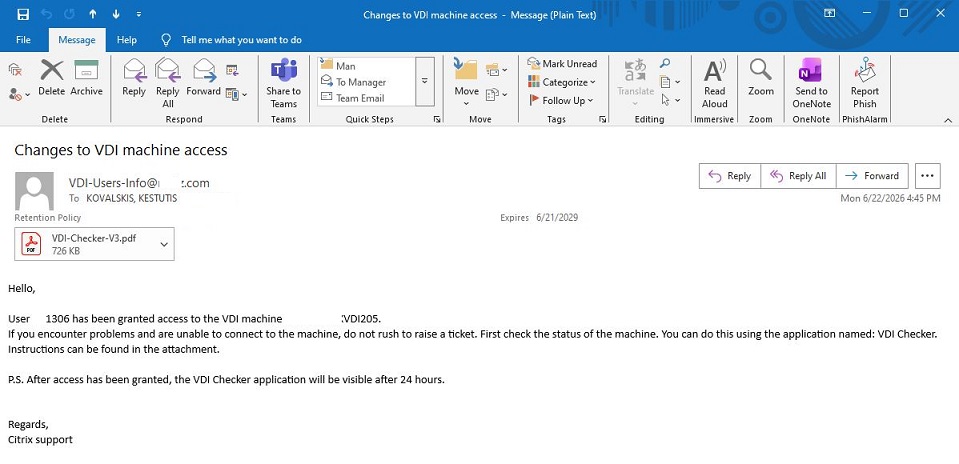Click sender address VDI-Users-Info
959x464 pixels.
tap(139, 183)
